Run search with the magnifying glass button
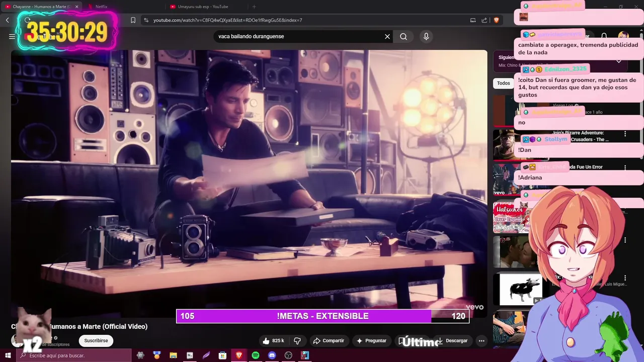 404,36
